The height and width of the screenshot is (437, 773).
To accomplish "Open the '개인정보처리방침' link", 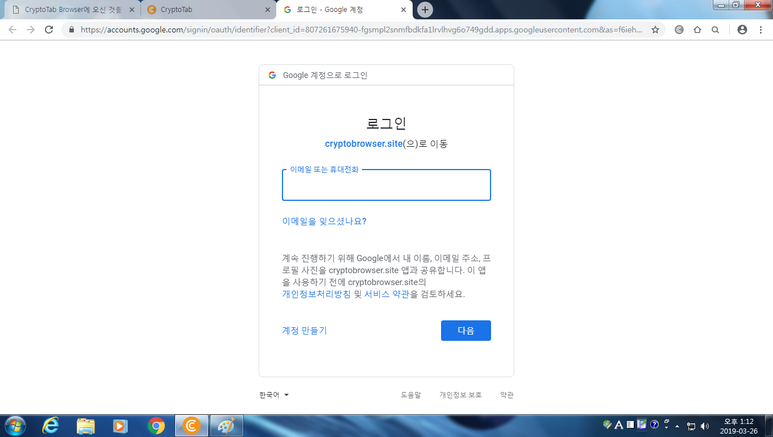I will [316, 294].
